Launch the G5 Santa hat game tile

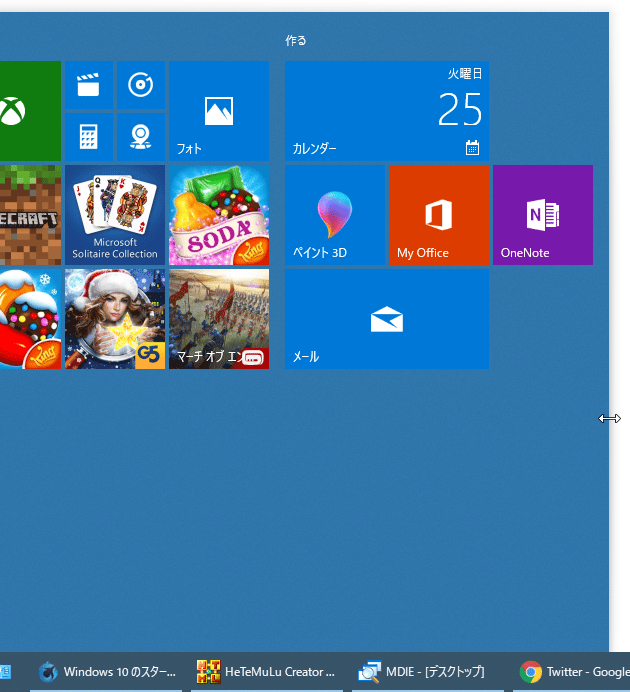pos(115,319)
